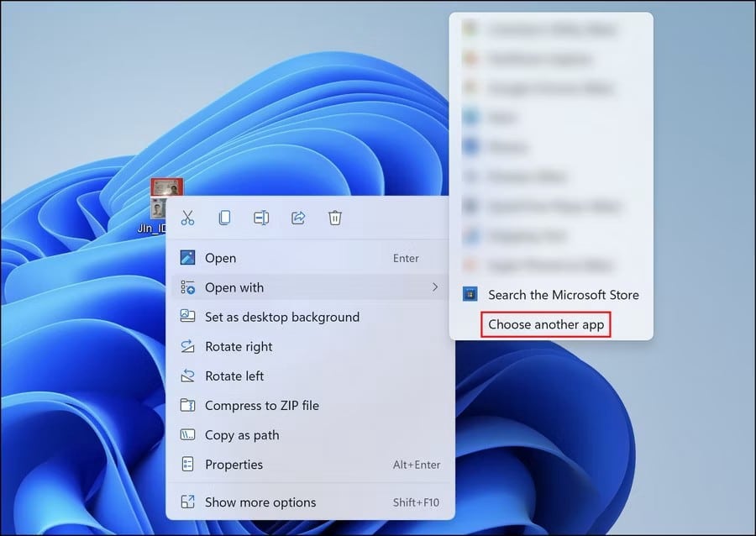
Task: Click the Copy as path icon
Action: coord(186,434)
